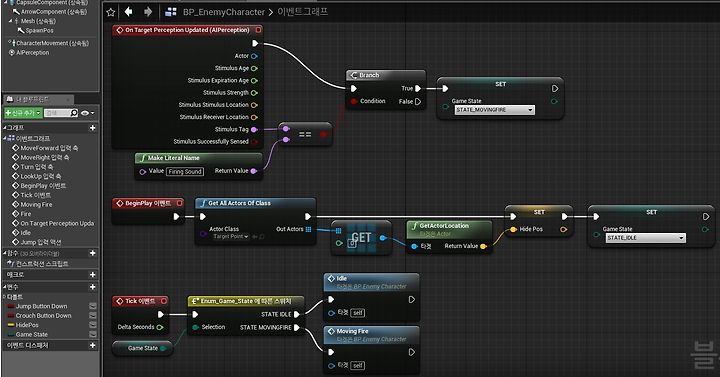Select MoveRight 입력 축 event
The width and height of the screenshot is (720, 377).
(45, 157)
